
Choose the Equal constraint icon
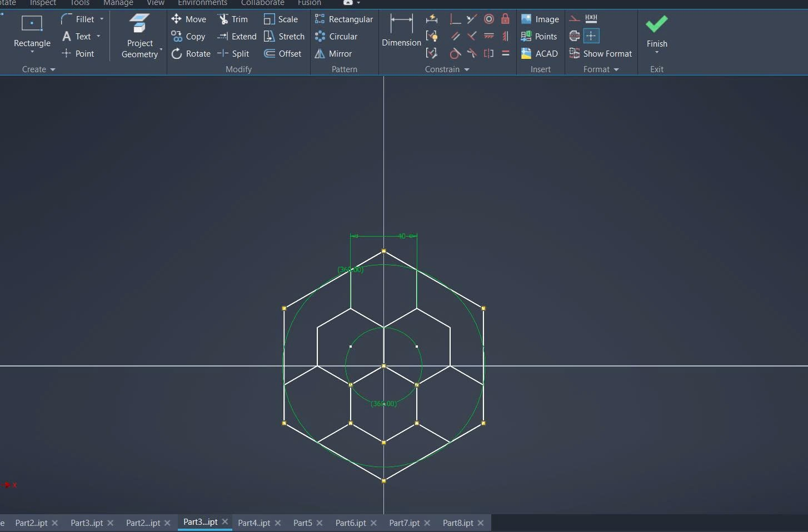506,54
